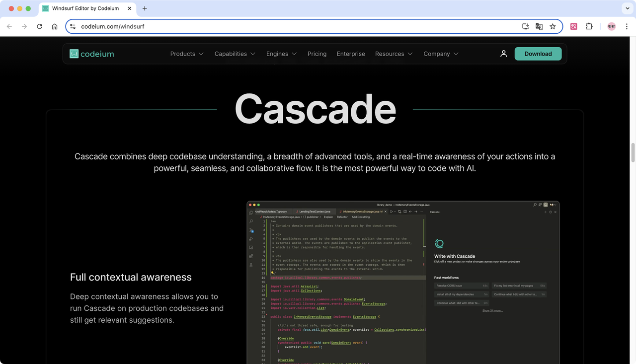
Task: Click the Run icon in editor toolbar
Action: pos(392,212)
